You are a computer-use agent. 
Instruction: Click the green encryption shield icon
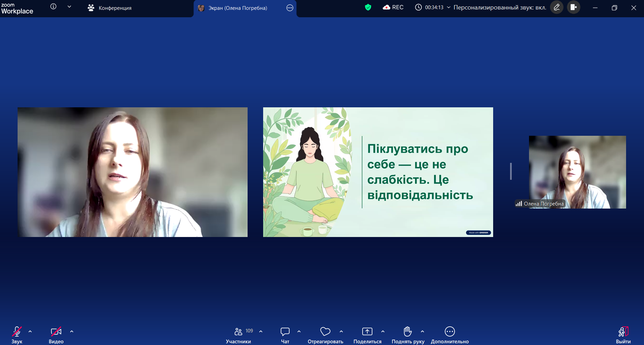pos(368,7)
